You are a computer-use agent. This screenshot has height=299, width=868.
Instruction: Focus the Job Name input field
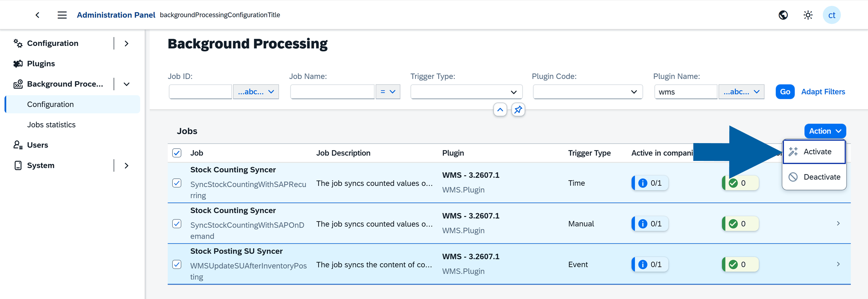332,92
